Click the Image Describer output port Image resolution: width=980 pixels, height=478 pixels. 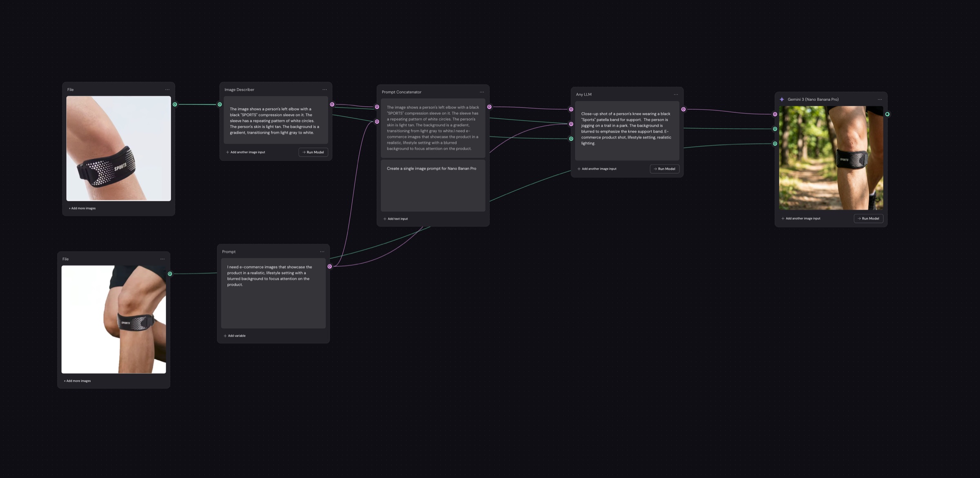332,104
